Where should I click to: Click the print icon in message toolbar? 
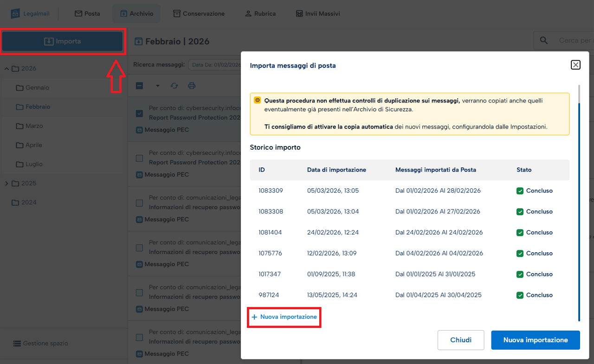click(x=192, y=86)
